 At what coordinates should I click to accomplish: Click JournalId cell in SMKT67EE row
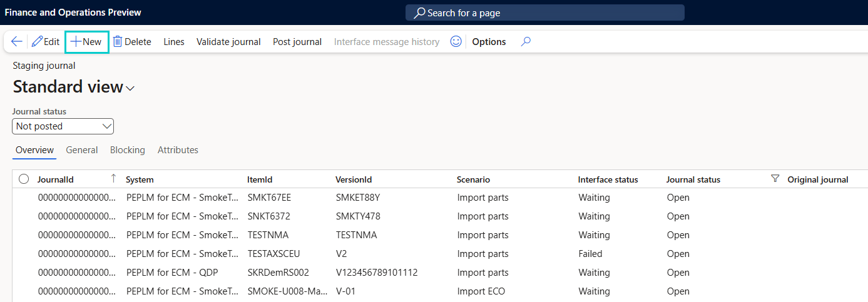coord(77,198)
